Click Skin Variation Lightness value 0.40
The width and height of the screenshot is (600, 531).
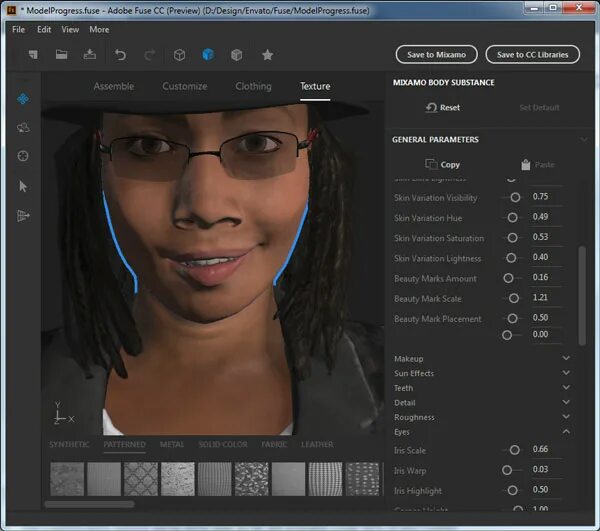540,257
